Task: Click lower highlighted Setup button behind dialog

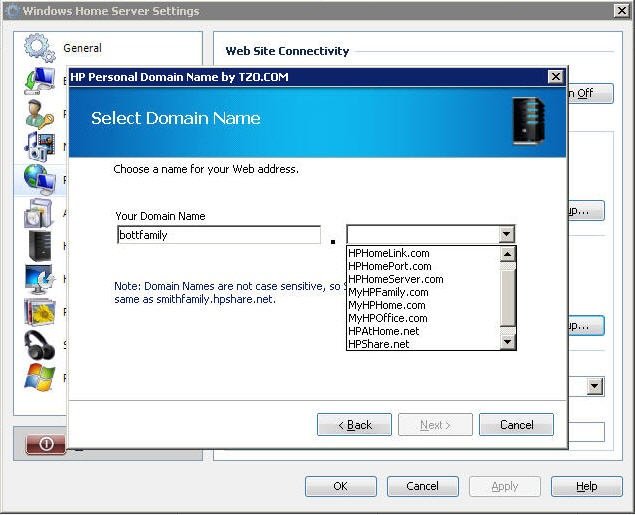Action: (x=586, y=326)
